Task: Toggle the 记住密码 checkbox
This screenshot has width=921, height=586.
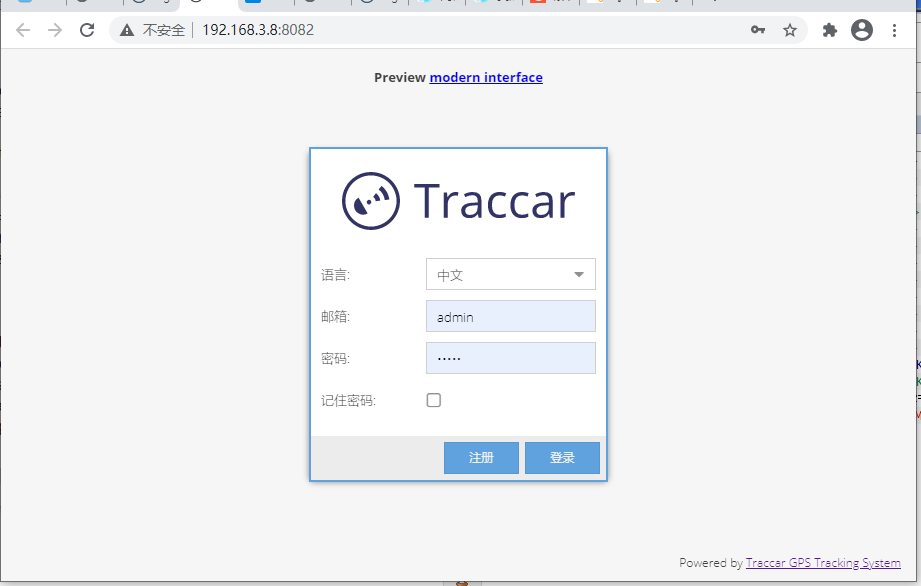Action: pyautogui.click(x=434, y=400)
